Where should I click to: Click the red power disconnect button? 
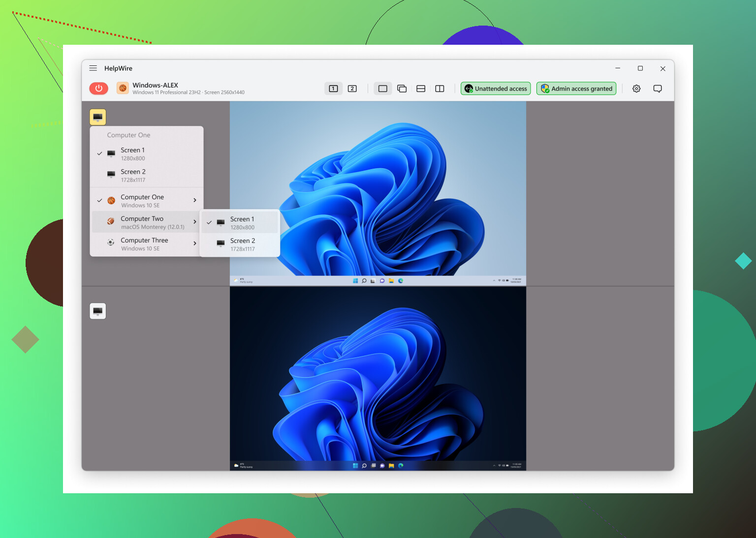coord(98,88)
